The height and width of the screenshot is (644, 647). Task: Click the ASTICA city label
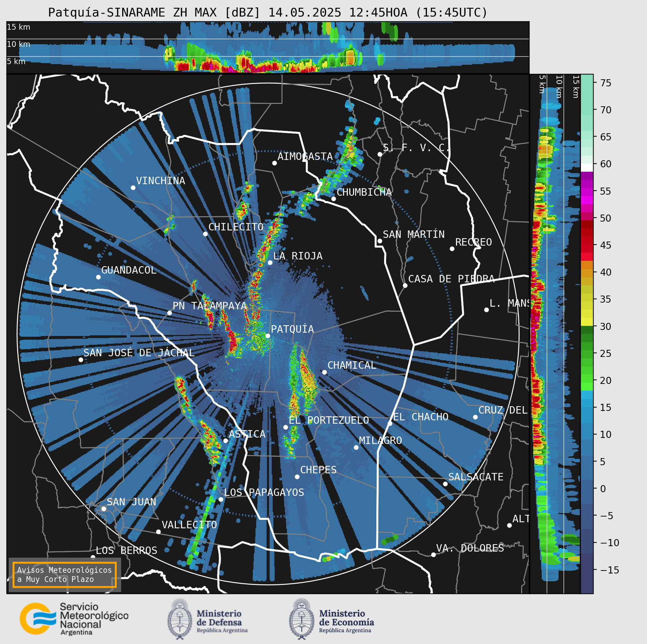247,434
